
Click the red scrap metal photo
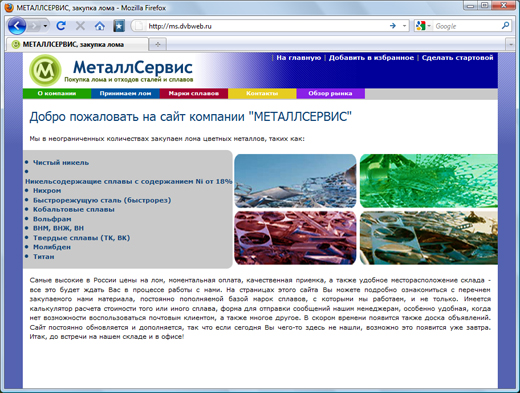[x=295, y=238]
